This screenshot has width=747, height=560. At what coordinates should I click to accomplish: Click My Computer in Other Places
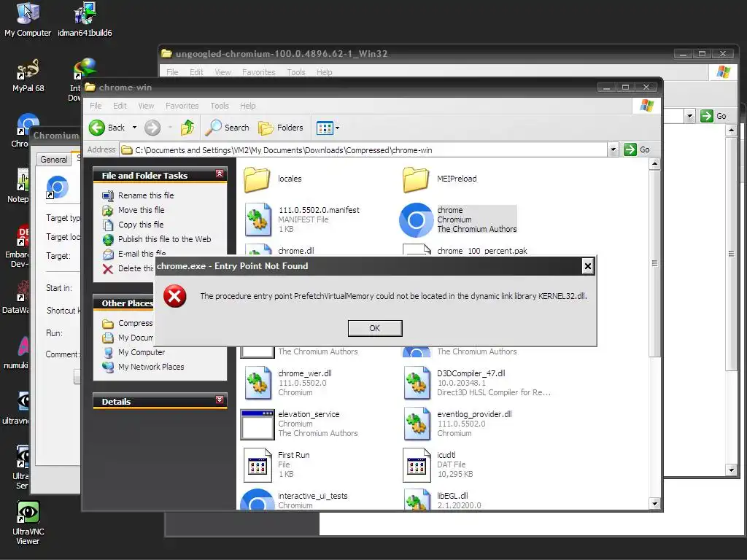click(142, 352)
